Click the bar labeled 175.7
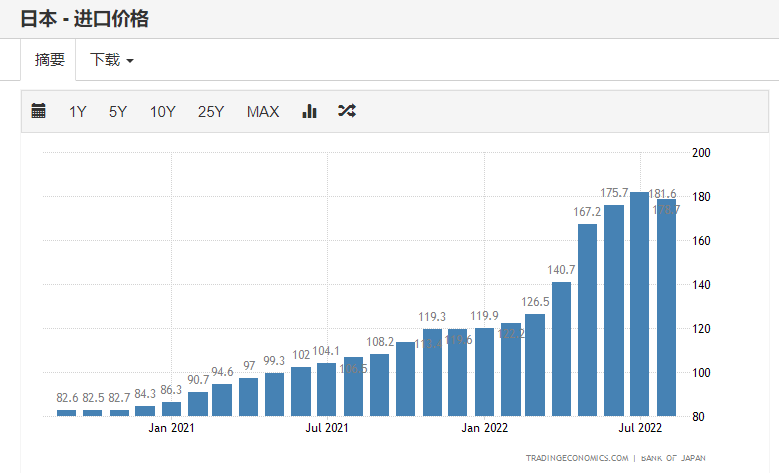 click(x=614, y=310)
